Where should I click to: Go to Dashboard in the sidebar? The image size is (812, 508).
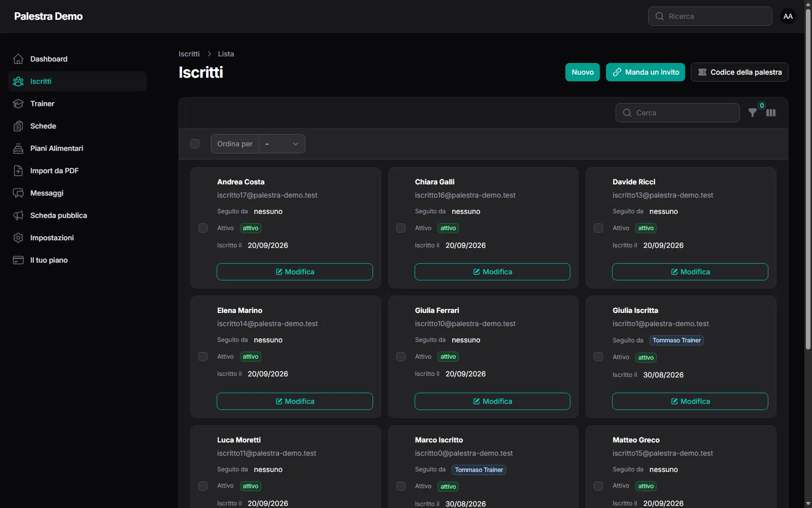(x=77, y=59)
